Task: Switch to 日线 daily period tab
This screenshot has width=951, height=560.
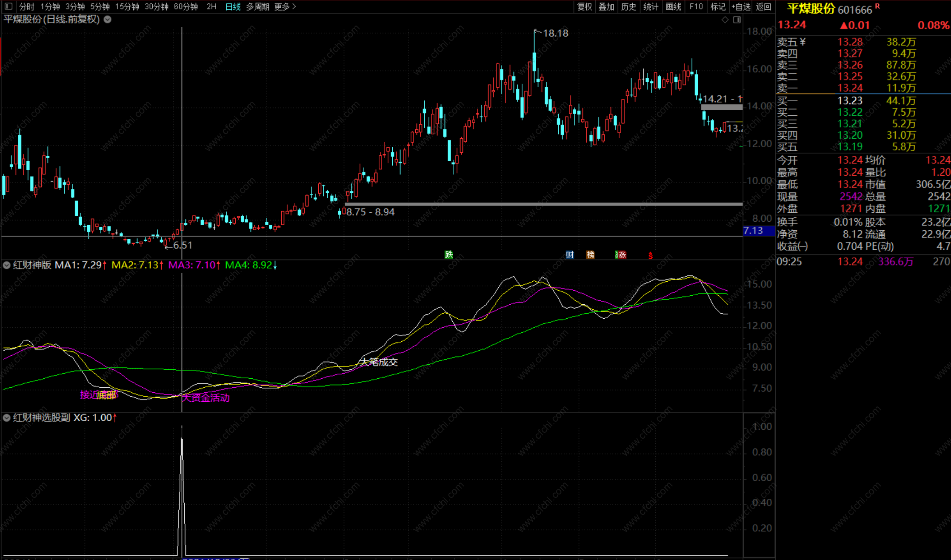Action: [x=233, y=6]
